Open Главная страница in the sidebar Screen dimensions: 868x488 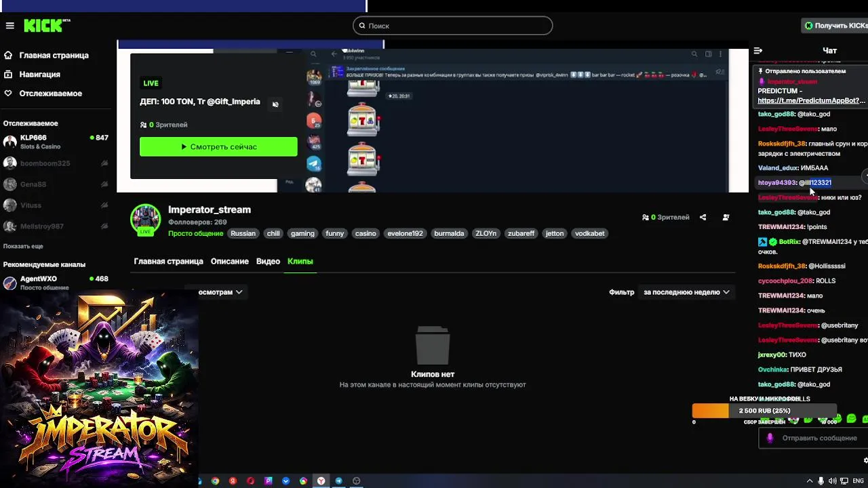pyautogui.click(x=46, y=56)
